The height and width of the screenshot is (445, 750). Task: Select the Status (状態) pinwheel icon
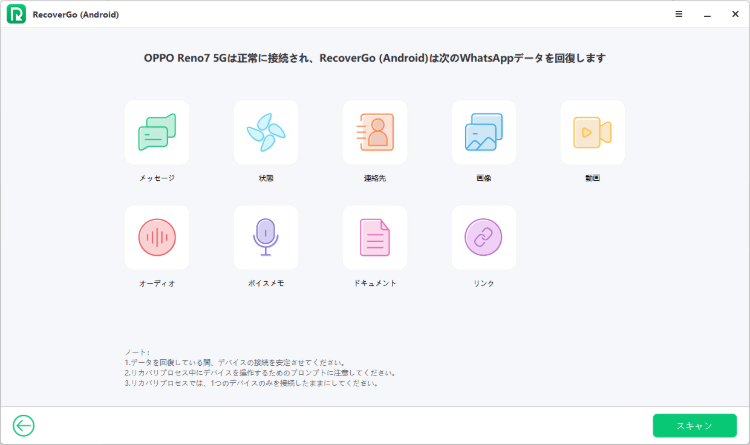click(x=266, y=133)
